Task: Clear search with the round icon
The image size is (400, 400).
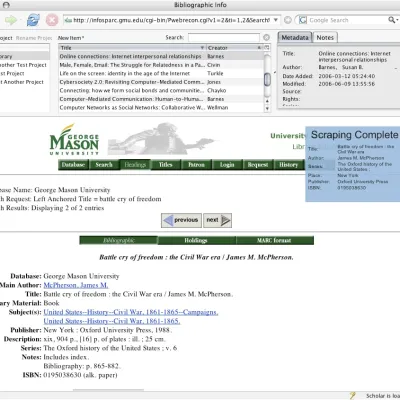Action: pyautogui.click(x=266, y=37)
